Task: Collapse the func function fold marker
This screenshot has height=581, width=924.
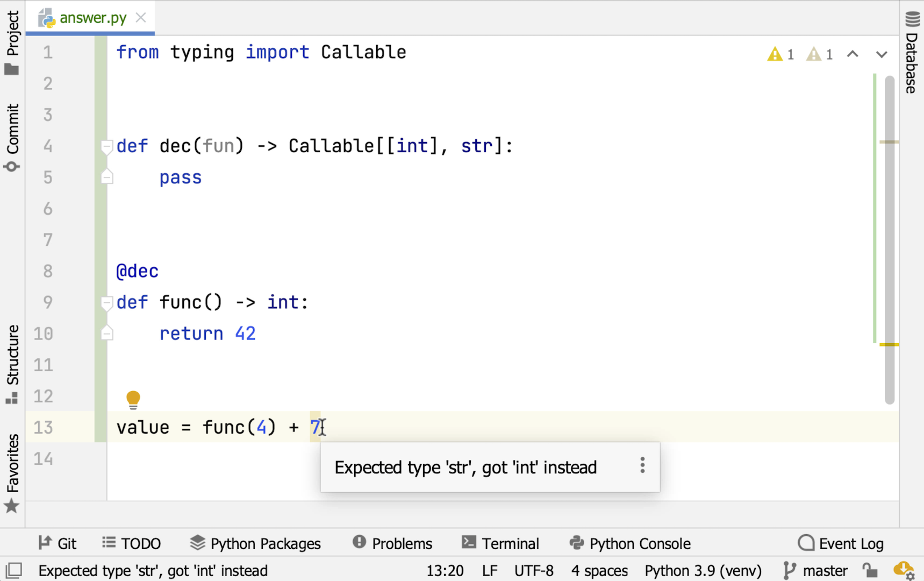Action: coord(107,303)
